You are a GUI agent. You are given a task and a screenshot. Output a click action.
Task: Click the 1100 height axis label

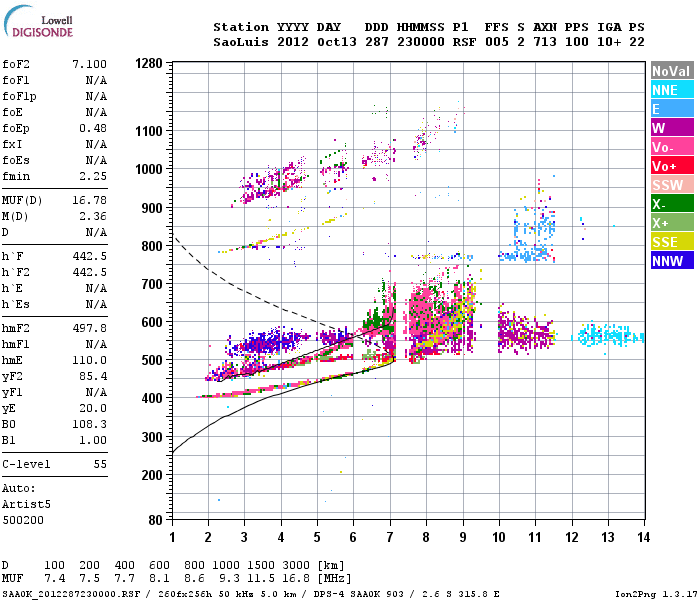(x=149, y=131)
